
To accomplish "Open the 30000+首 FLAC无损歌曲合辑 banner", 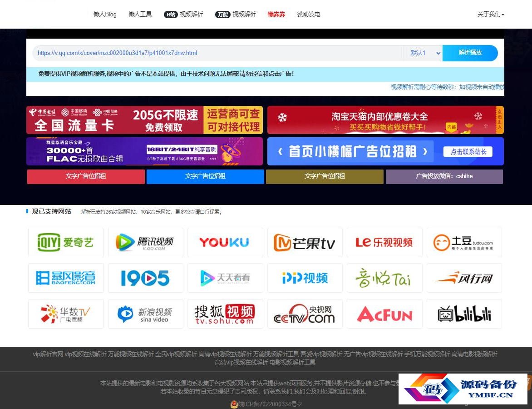I will [144, 151].
